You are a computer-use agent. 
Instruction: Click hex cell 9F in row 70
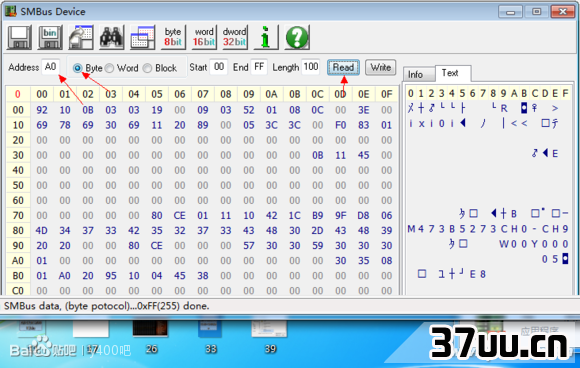click(341, 215)
